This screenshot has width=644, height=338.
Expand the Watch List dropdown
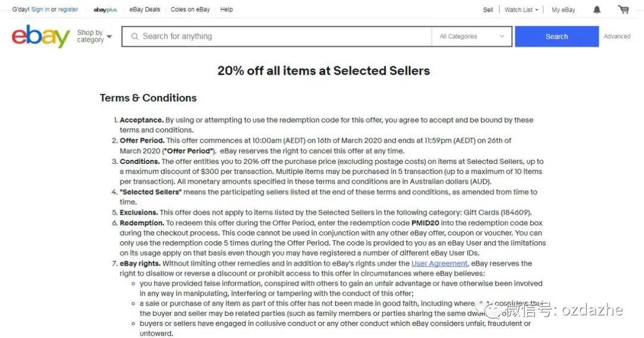tap(521, 10)
